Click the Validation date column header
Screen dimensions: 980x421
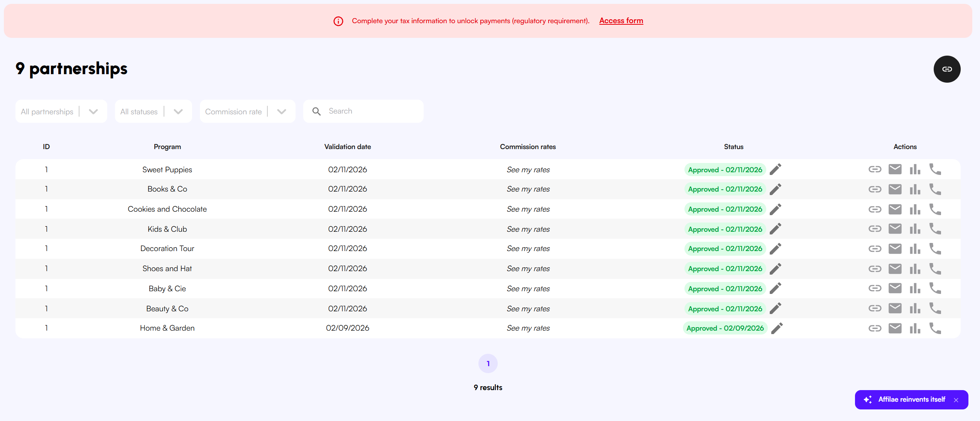[x=347, y=147]
